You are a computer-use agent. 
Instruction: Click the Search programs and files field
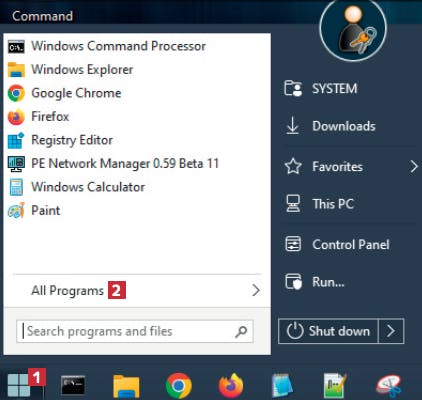[x=135, y=331]
